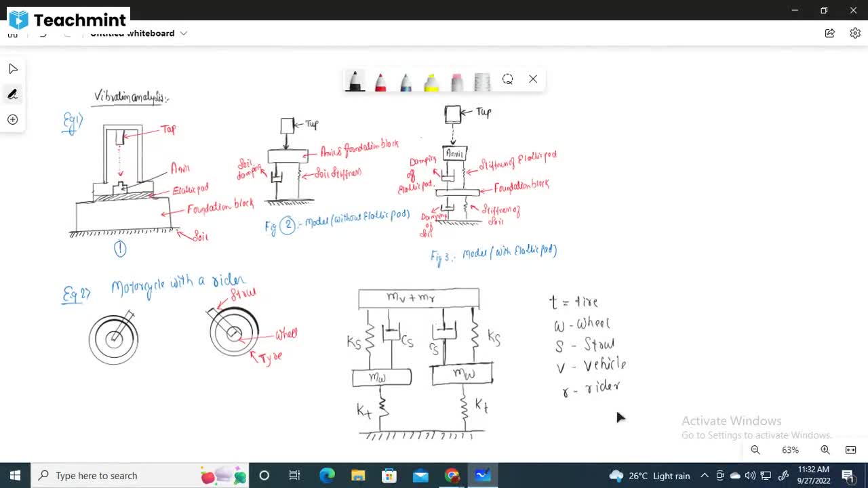Click the 'v - Vehicle' legend entry

click(591, 365)
